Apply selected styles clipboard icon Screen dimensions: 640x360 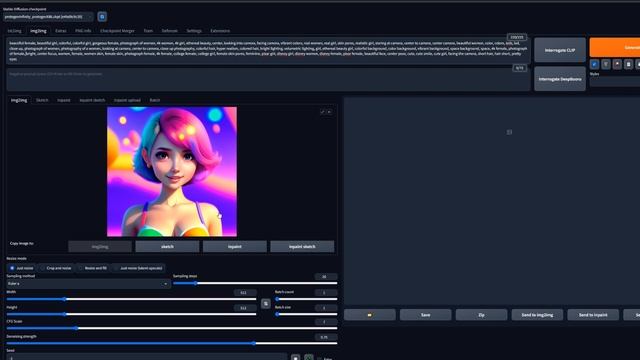629,64
